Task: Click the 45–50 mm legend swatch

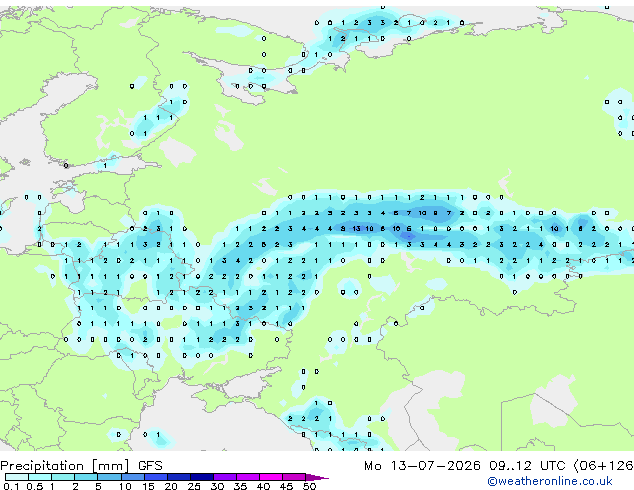Action: [294, 477]
